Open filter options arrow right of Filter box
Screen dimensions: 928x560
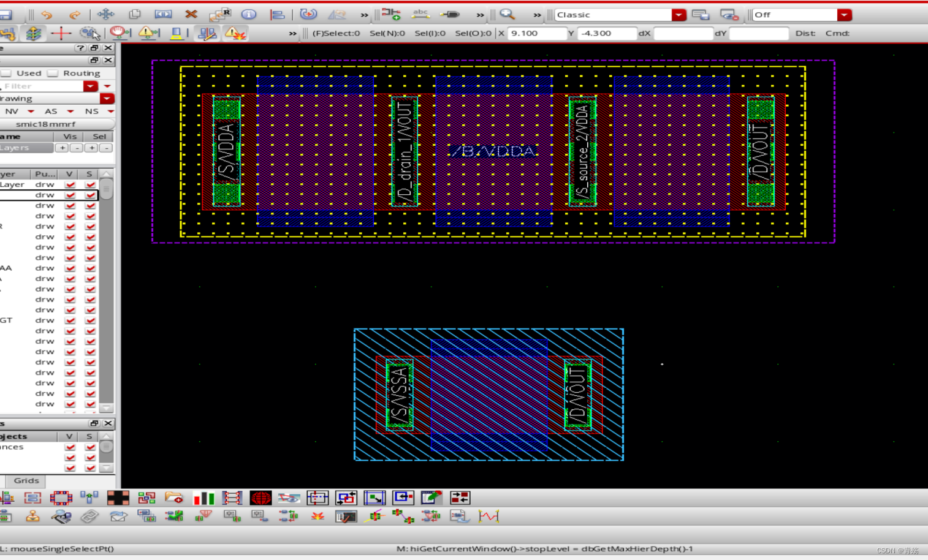[107, 86]
